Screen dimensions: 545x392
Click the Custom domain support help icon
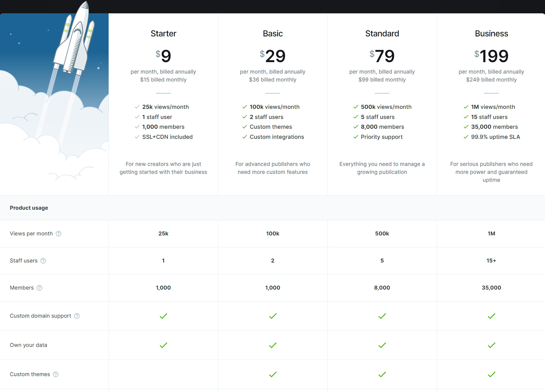(x=77, y=316)
